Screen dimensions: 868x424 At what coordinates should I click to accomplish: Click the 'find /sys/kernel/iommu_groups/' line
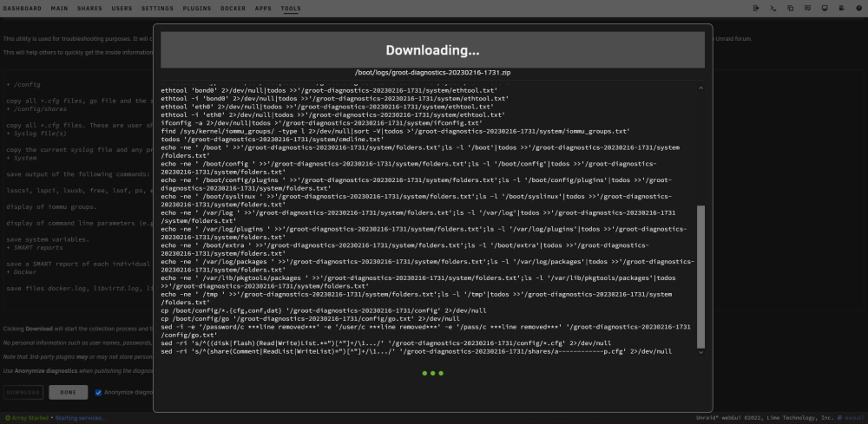click(x=395, y=131)
